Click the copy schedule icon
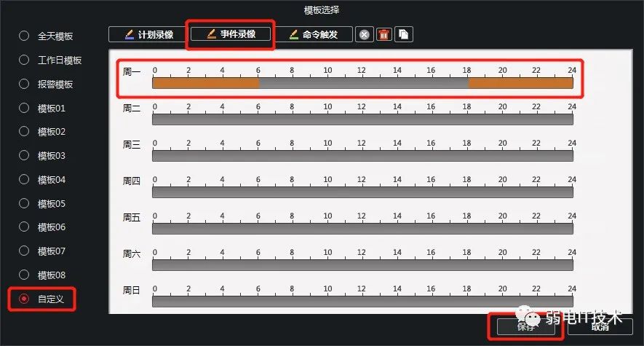This screenshot has width=644, height=346. point(404,34)
